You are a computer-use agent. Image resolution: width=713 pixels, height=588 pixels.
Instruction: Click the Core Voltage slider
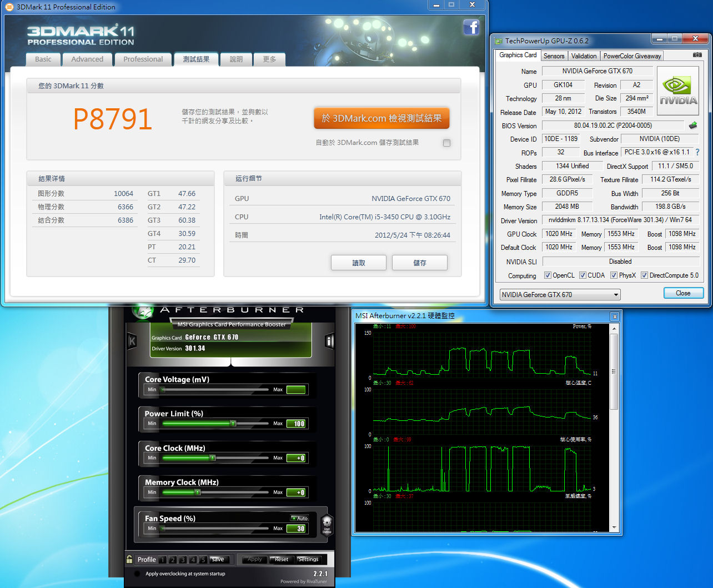point(214,390)
